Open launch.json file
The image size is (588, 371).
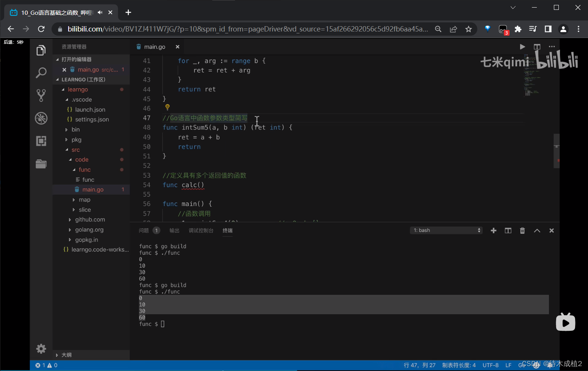click(90, 110)
